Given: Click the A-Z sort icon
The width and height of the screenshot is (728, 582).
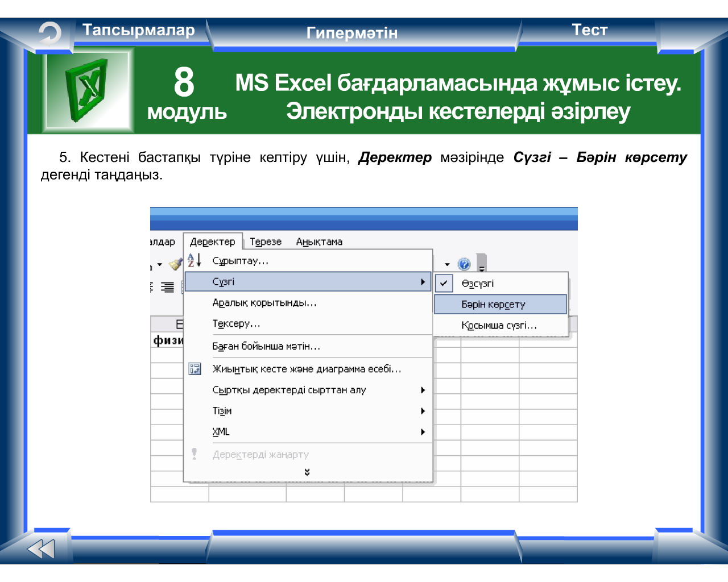Looking at the screenshot, I should [194, 260].
